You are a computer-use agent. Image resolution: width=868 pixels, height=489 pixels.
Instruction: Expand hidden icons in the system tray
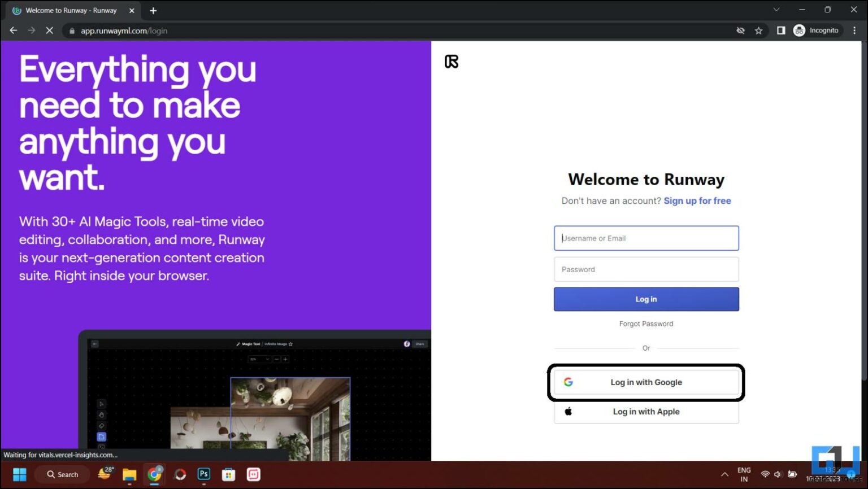pyautogui.click(x=724, y=474)
